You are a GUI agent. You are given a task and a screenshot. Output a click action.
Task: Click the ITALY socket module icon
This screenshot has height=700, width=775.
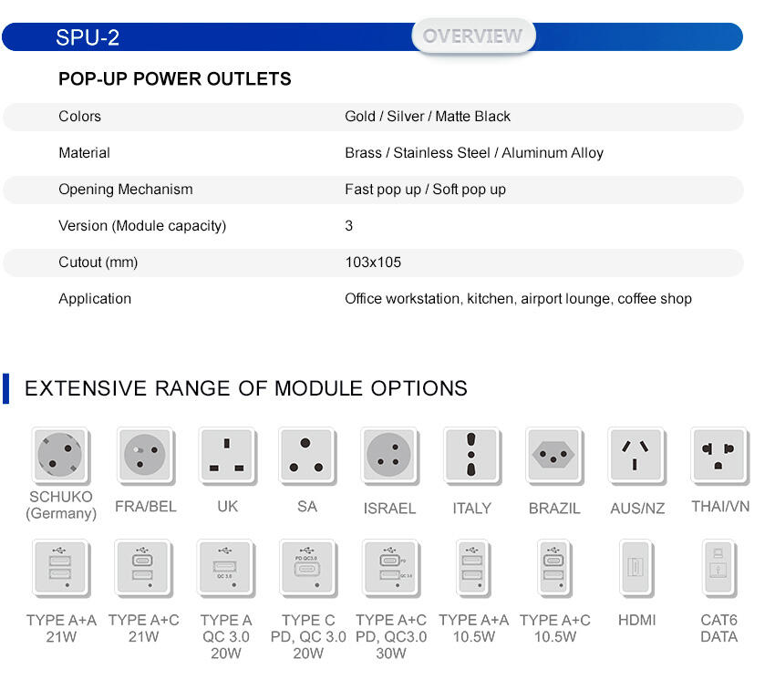pyautogui.click(x=471, y=455)
